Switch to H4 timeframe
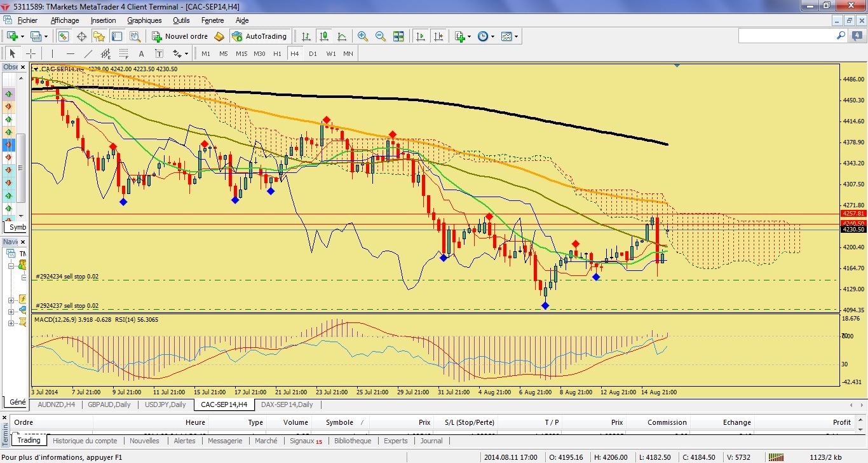 point(295,53)
